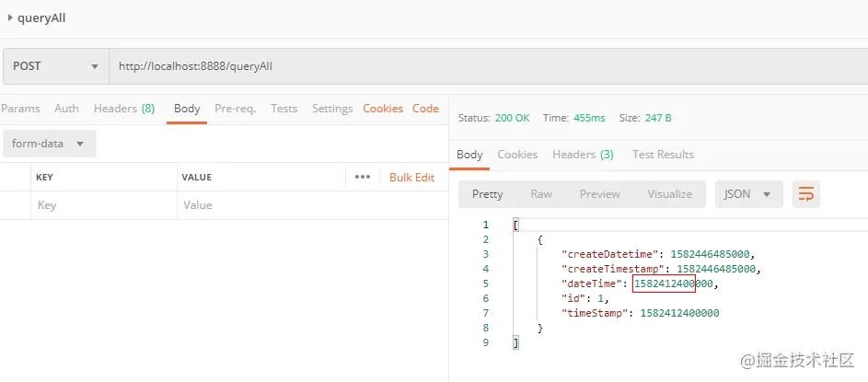Switch to the Auth tab

66,109
